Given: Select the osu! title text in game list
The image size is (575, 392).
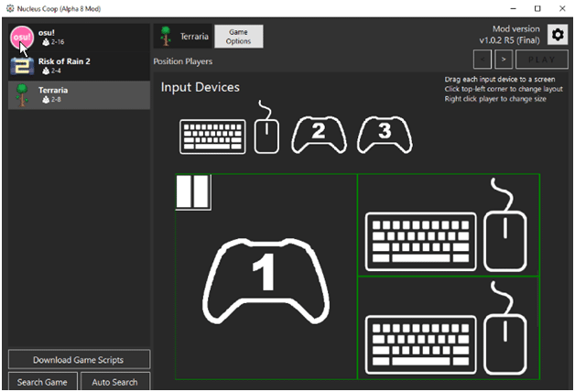Looking at the screenshot, I should (46, 33).
